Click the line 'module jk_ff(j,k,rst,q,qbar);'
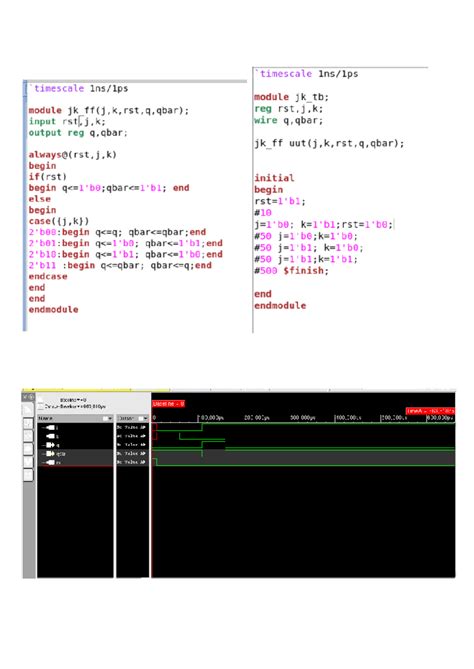 coord(108,111)
